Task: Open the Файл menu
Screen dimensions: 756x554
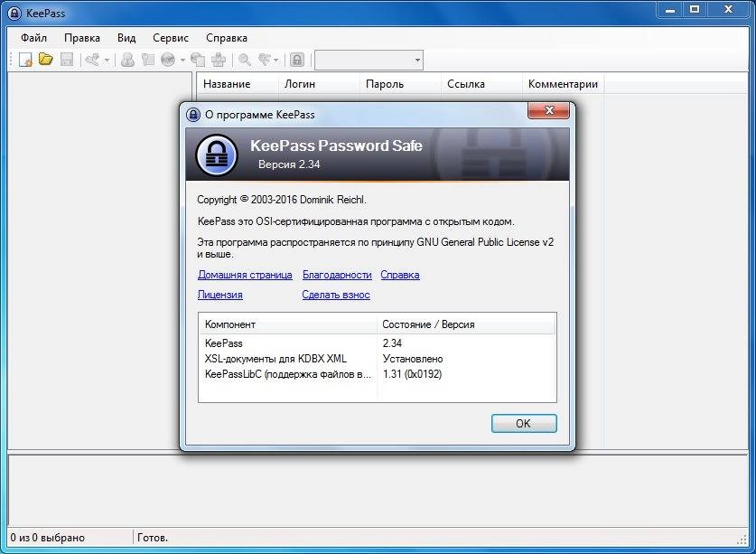Action: [x=33, y=38]
